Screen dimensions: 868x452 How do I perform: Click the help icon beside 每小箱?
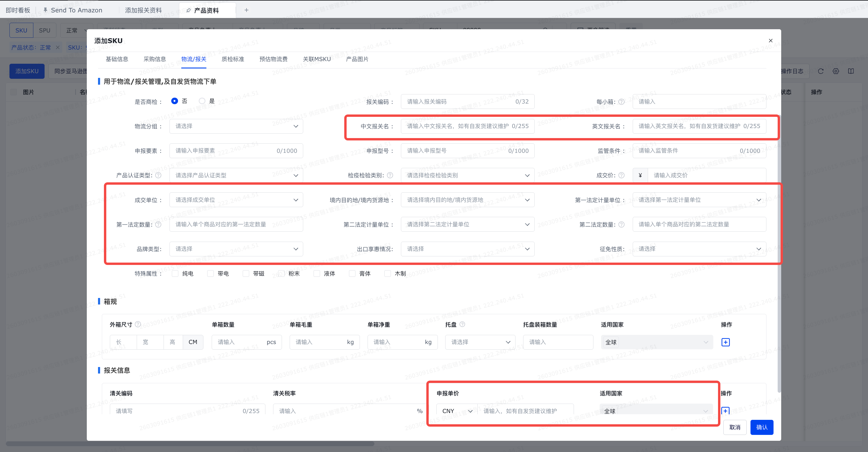pyautogui.click(x=621, y=102)
